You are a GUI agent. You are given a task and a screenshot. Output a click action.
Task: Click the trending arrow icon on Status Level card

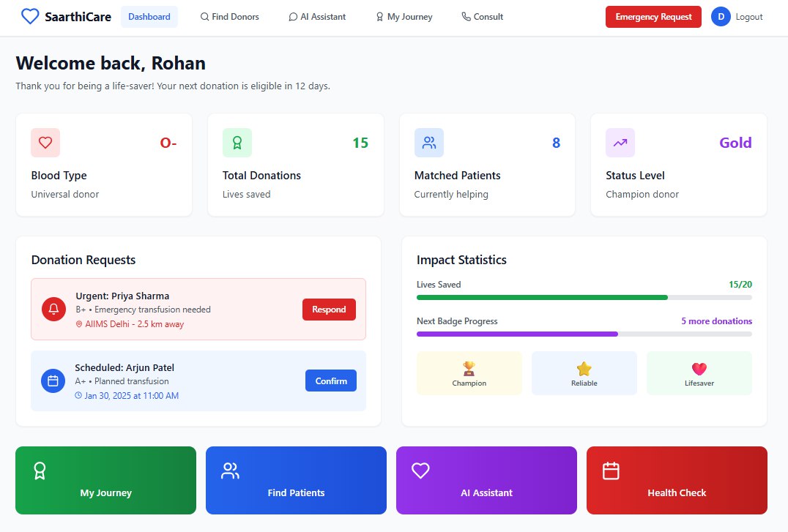coord(620,143)
